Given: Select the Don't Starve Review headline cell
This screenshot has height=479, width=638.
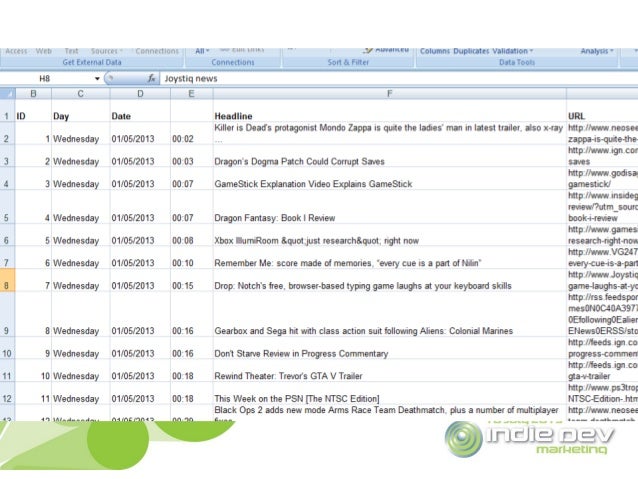Looking at the screenshot, I should click(x=389, y=348).
